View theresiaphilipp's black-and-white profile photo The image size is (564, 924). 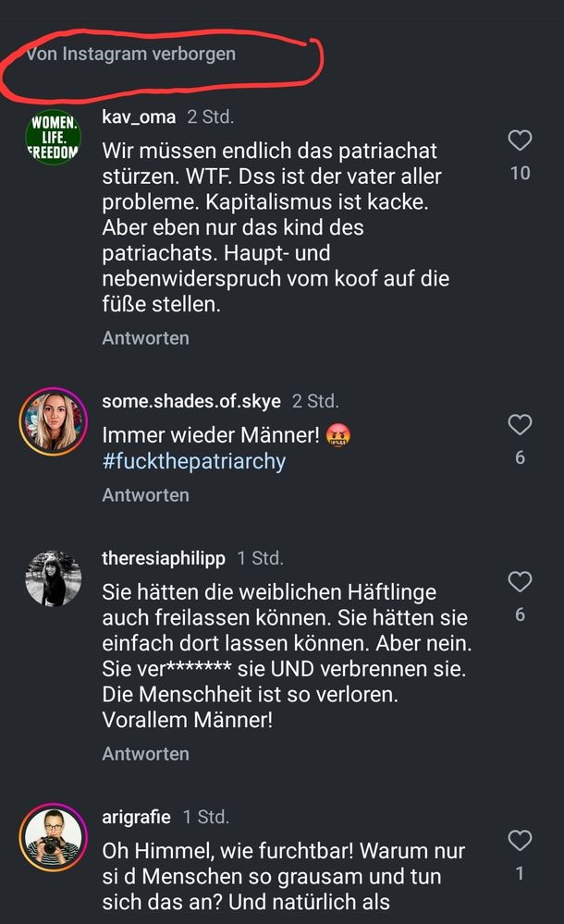(x=53, y=578)
